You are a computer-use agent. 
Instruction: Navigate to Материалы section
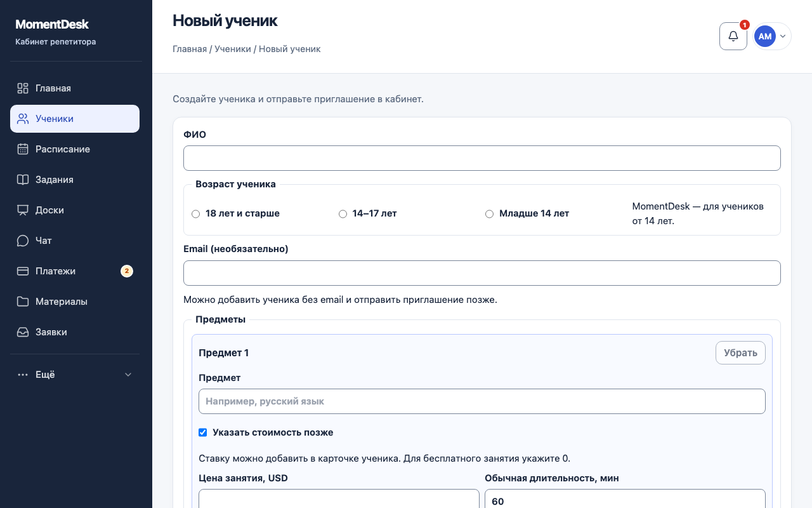75,302
